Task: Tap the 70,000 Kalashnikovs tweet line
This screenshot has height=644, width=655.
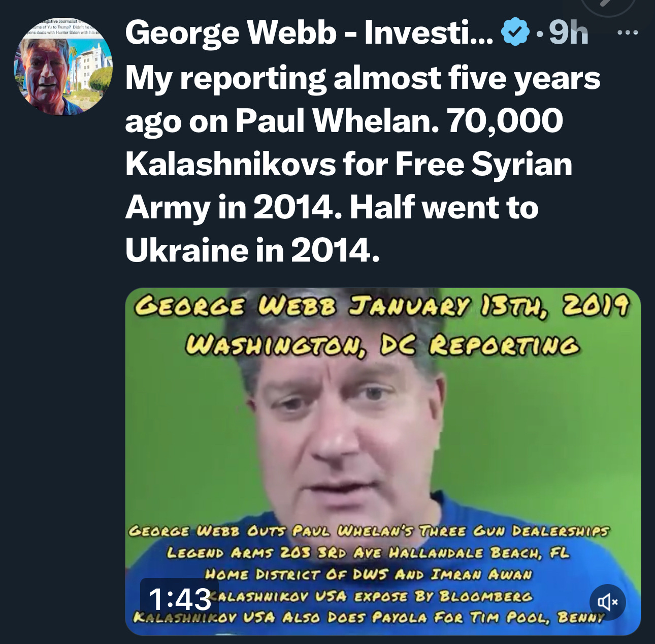Action: [349, 164]
